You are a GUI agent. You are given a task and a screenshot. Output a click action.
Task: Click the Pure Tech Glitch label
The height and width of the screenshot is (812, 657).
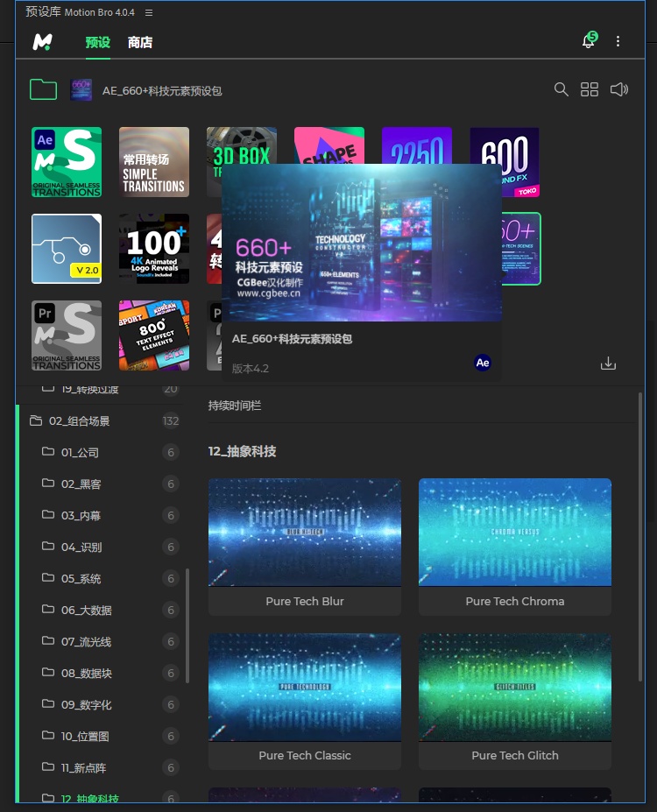coord(514,756)
